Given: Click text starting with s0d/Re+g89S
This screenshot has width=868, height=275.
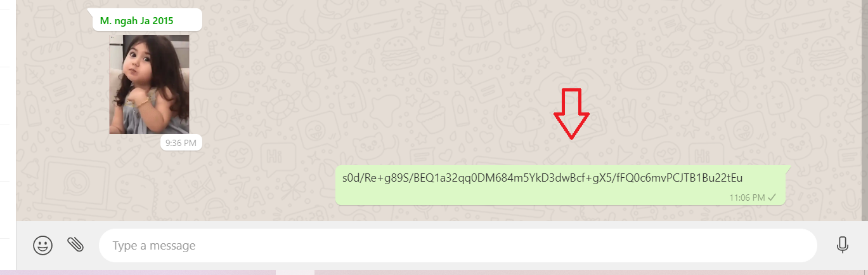Looking at the screenshot, I should [x=542, y=177].
